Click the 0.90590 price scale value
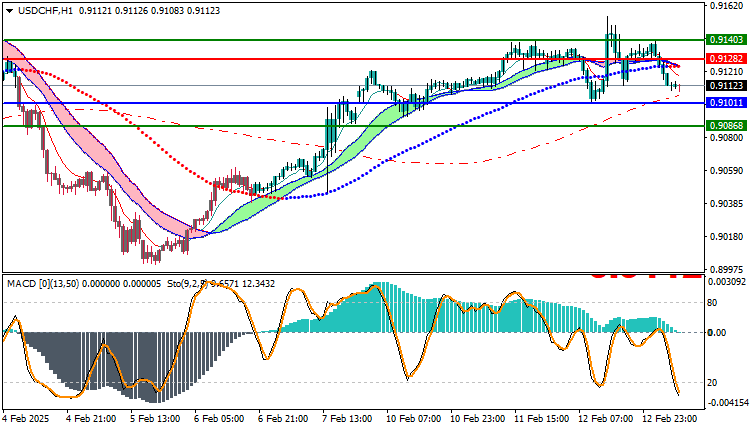750x430 pixels. tap(727, 171)
